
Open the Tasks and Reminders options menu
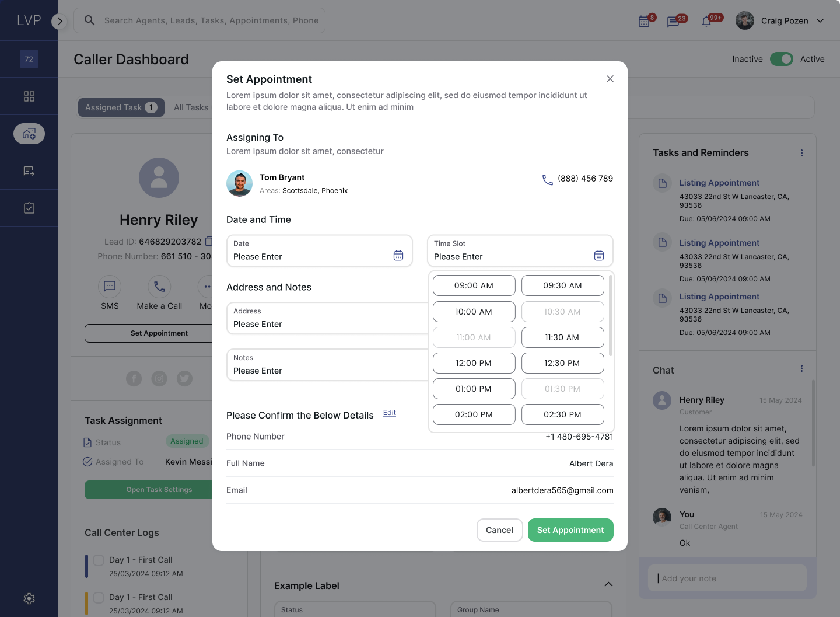(801, 153)
